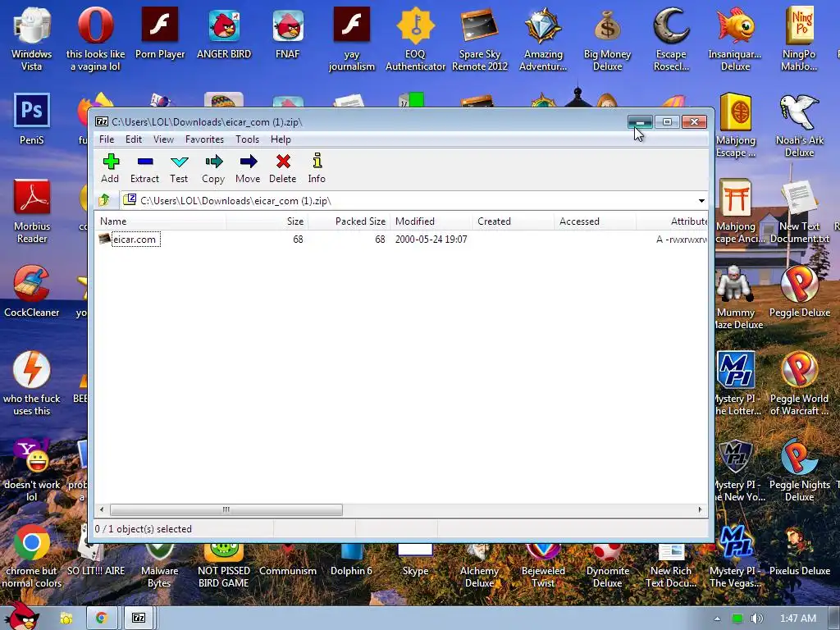Sort by Size column header

(267, 221)
